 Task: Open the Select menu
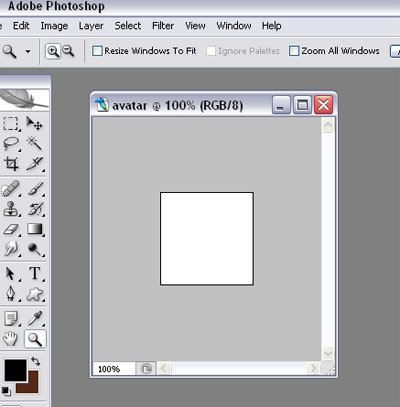tap(128, 26)
